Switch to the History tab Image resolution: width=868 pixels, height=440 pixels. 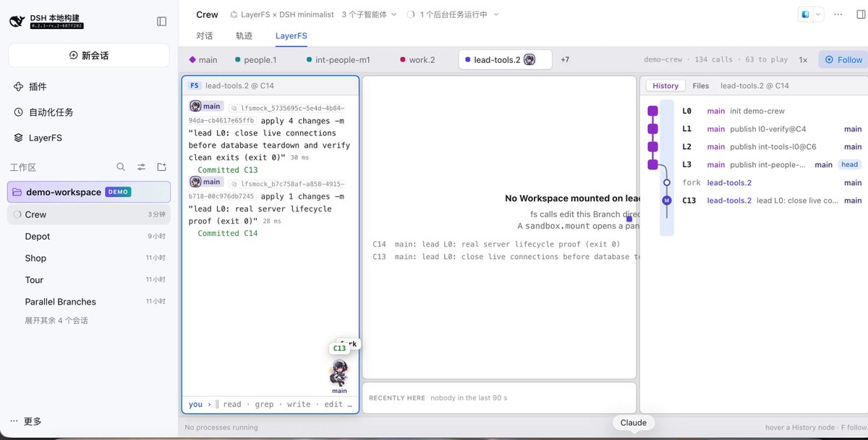(665, 85)
